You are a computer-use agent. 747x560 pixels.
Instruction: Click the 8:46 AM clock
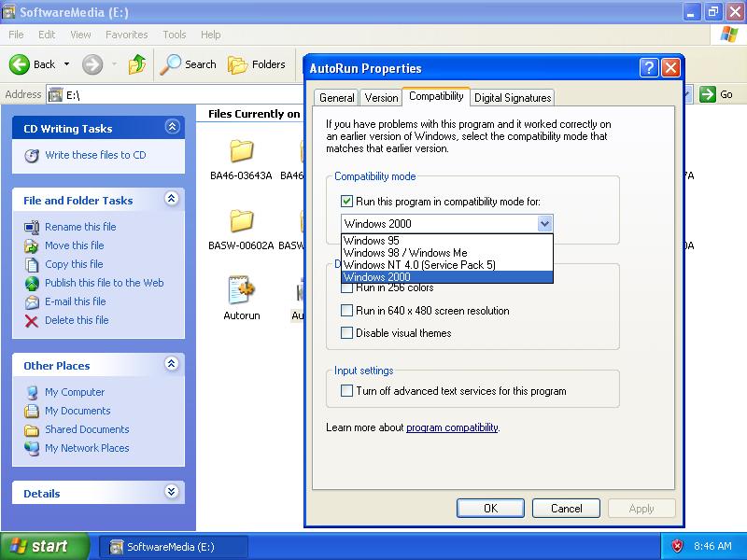pos(712,546)
